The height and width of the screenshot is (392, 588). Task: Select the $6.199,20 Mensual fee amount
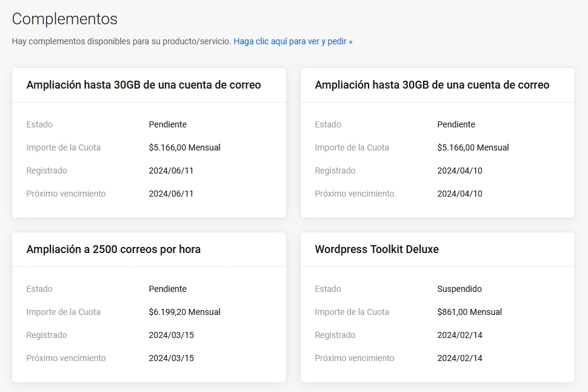click(184, 313)
